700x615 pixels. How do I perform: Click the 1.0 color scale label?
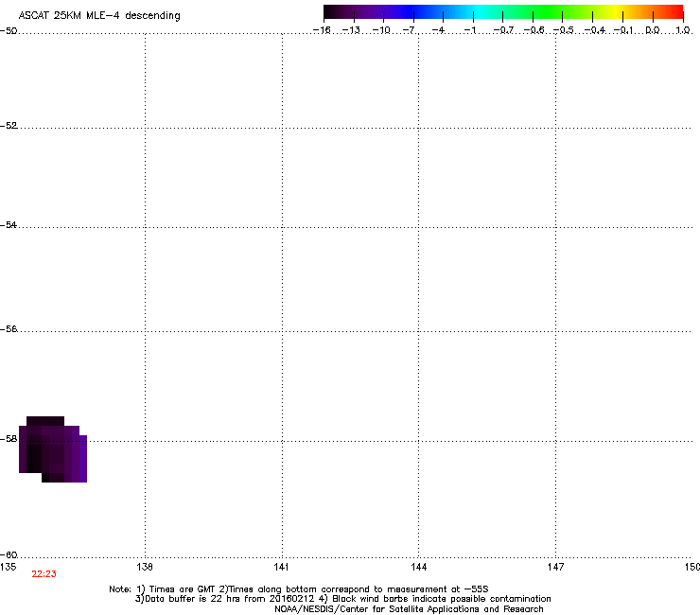point(683,30)
